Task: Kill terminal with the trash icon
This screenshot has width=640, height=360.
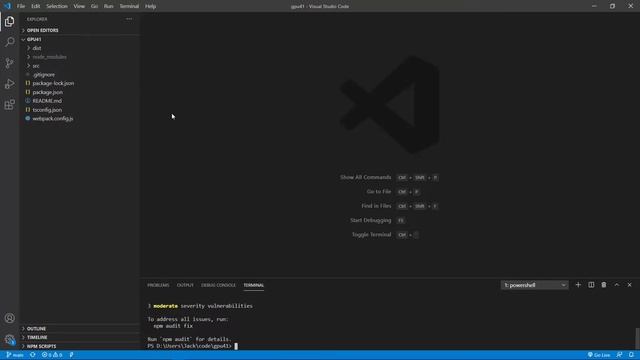Action: point(604,285)
